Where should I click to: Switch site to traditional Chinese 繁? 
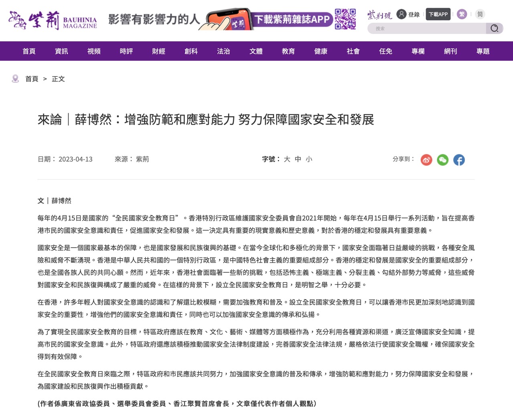(x=462, y=14)
